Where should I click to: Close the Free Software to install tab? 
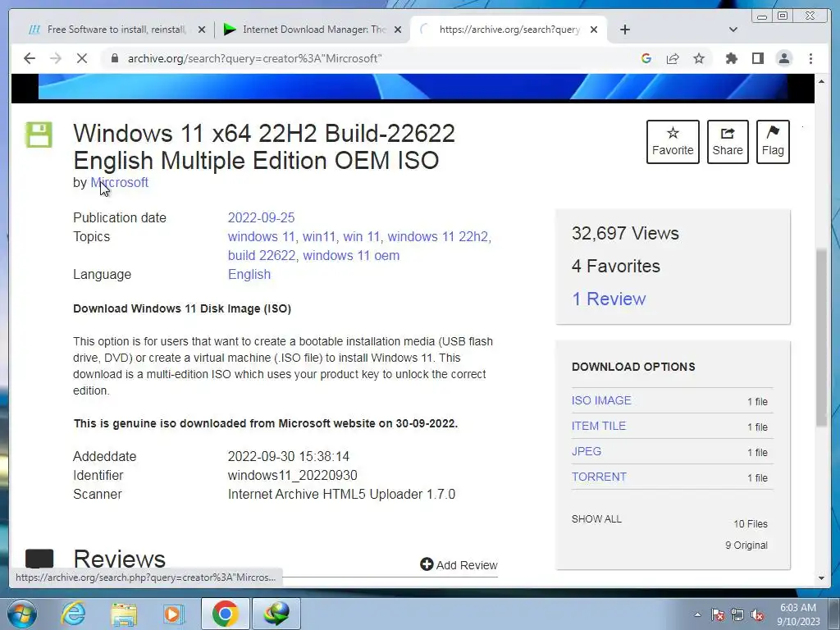click(202, 30)
